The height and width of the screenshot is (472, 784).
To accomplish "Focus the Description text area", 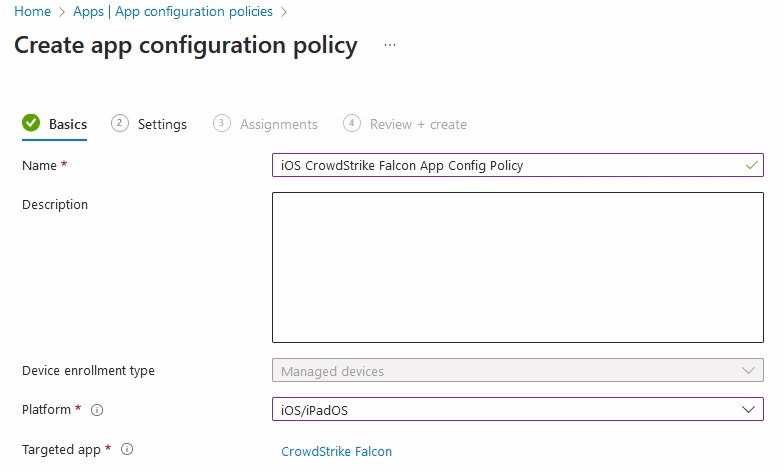I will pos(517,267).
